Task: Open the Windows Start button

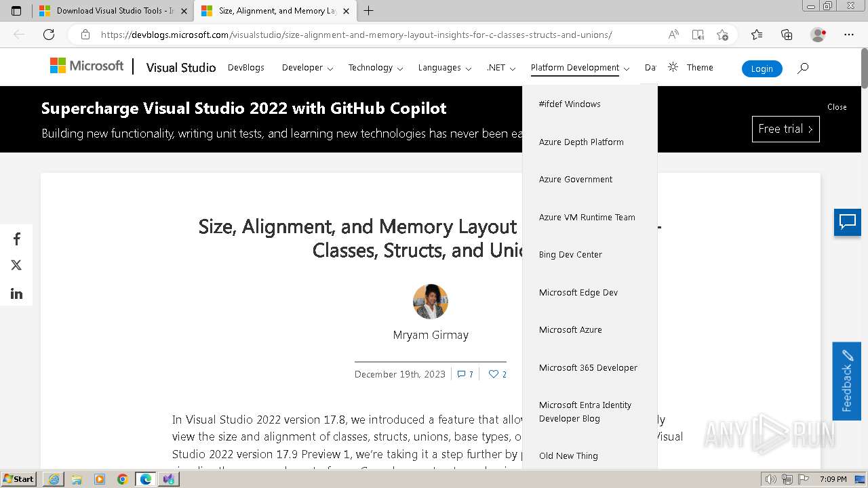Action: [x=19, y=479]
